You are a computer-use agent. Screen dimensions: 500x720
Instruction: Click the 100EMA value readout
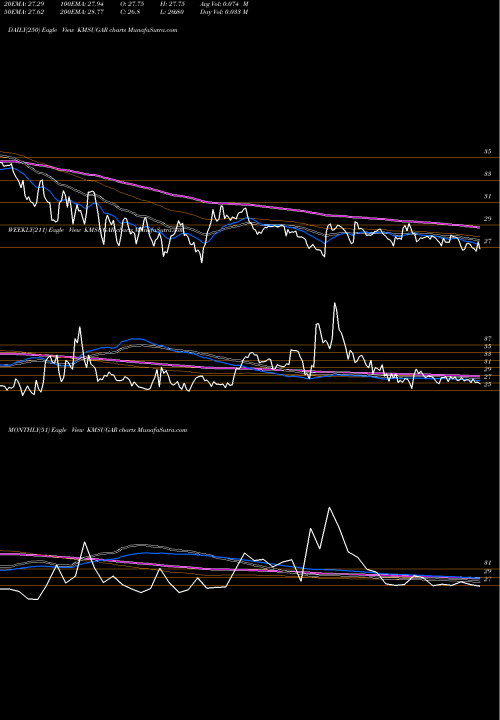pos(83,4)
